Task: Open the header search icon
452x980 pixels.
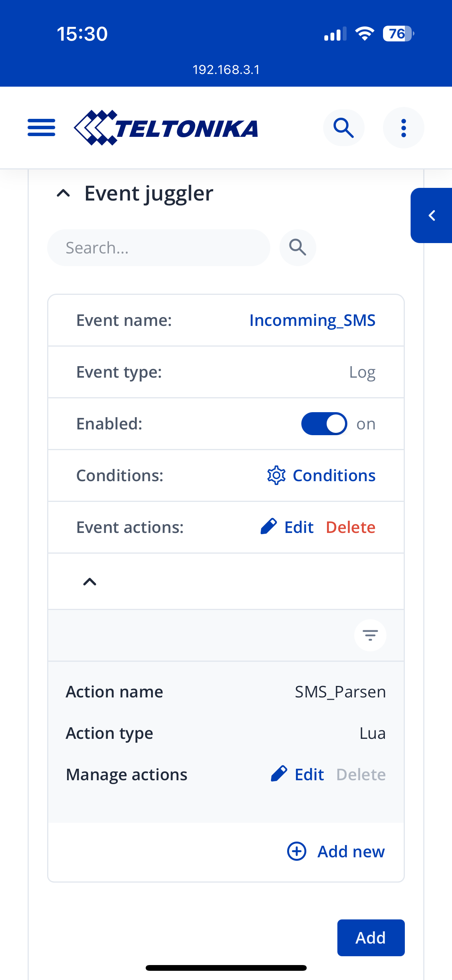Action: pyautogui.click(x=344, y=128)
